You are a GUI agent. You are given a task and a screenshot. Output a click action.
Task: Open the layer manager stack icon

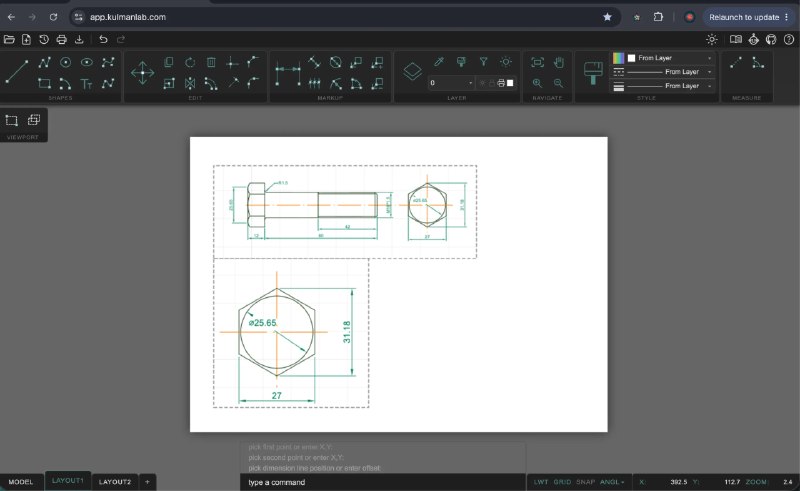point(412,71)
